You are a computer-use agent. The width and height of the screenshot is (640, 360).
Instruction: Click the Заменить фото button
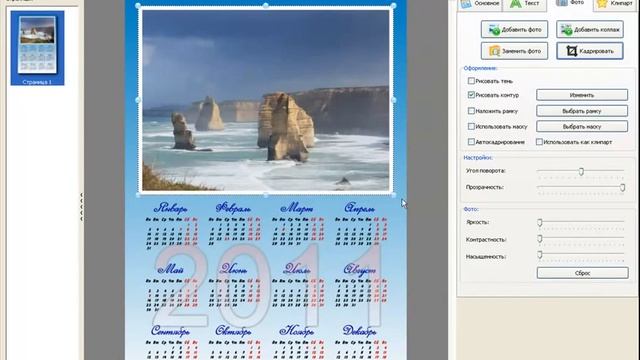tap(514, 51)
